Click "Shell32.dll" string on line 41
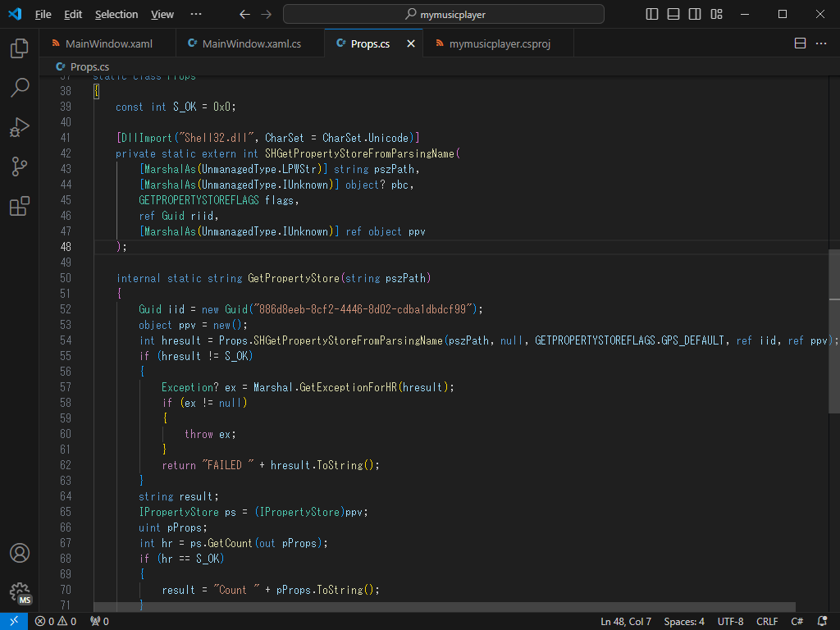This screenshot has height=630, width=840. coord(217,138)
